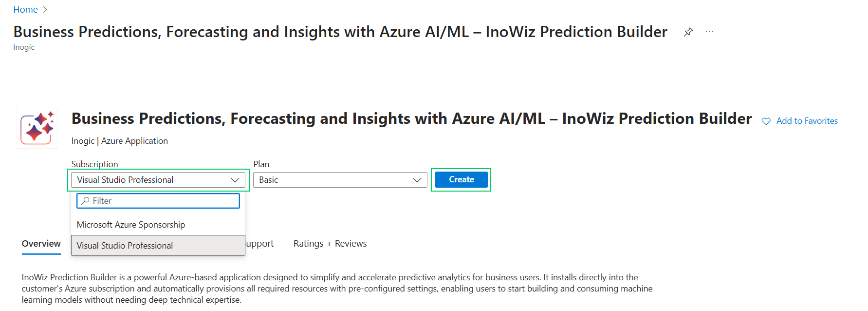
Task: Open the partially hidden Support tab
Action: pyautogui.click(x=260, y=244)
